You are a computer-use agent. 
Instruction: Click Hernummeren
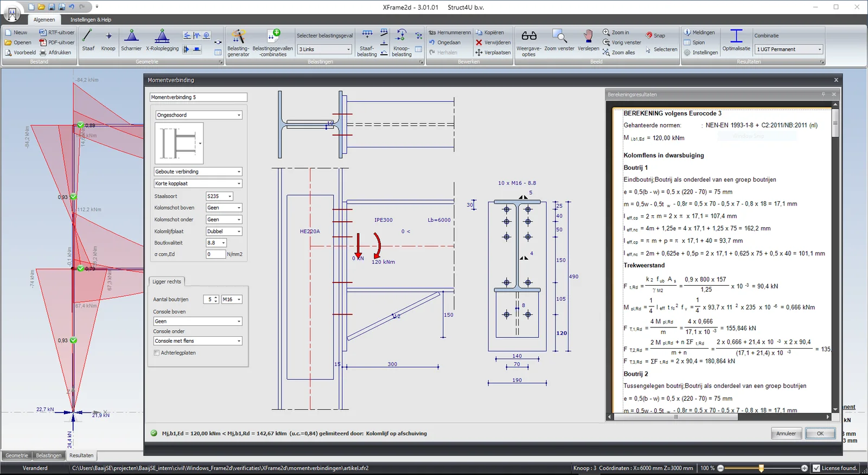(450, 33)
